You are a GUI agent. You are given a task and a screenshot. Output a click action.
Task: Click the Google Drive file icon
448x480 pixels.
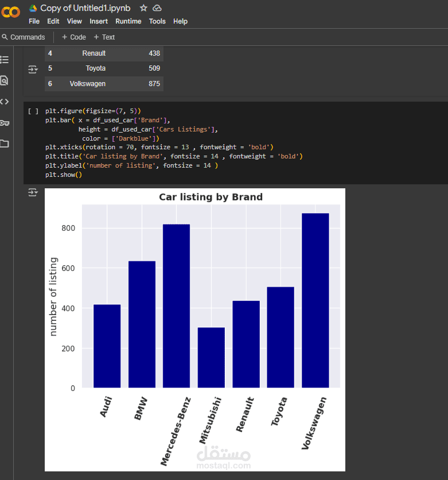(33, 8)
